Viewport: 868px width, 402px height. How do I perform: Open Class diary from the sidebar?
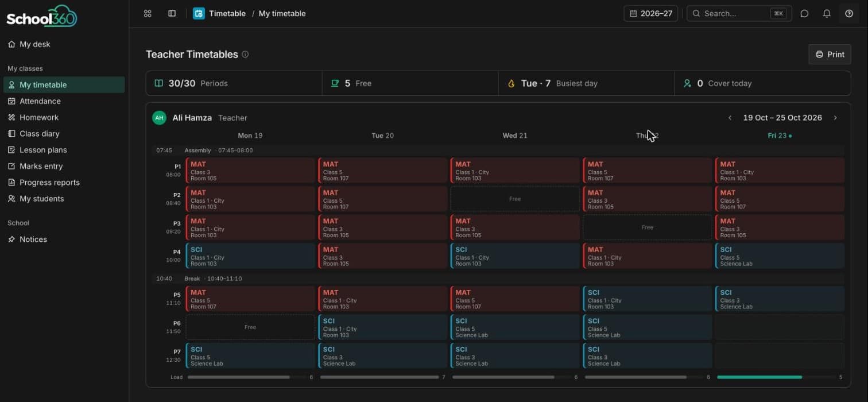(x=64, y=134)
